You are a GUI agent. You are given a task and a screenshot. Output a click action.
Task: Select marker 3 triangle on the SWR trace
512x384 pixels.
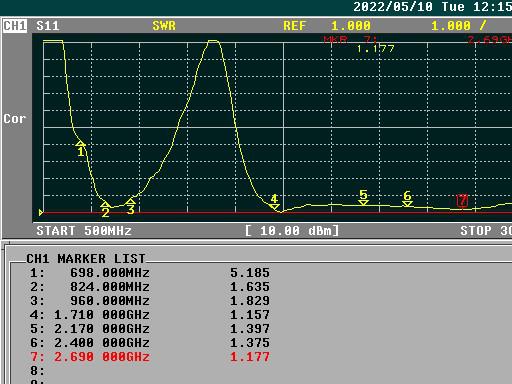[130, 201]
